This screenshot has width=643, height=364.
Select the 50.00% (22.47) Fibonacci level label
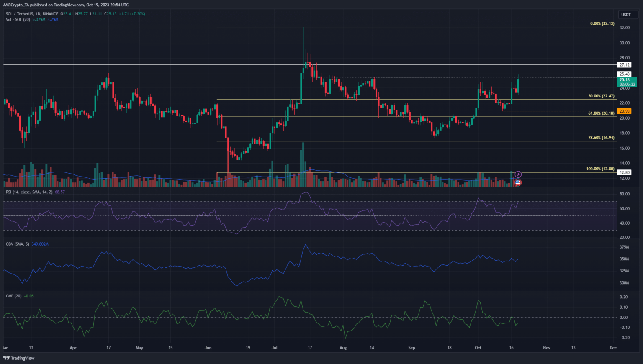[x=601, y=96]
